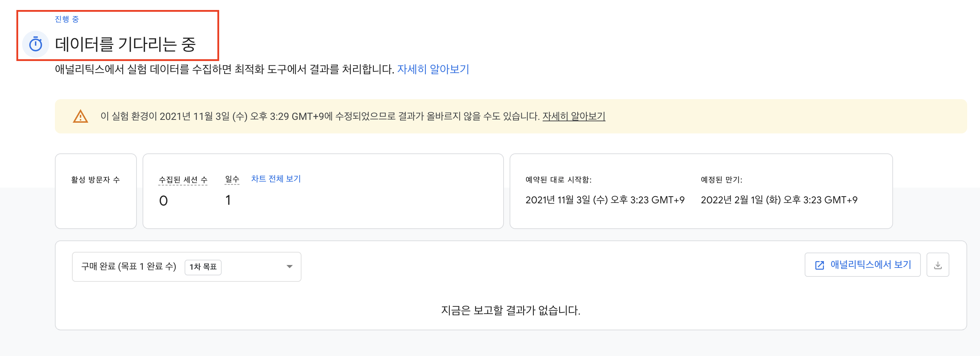Open 자세히 알아보기 link in warning banner
Screen dimensions: 980x356
(574, 116)
